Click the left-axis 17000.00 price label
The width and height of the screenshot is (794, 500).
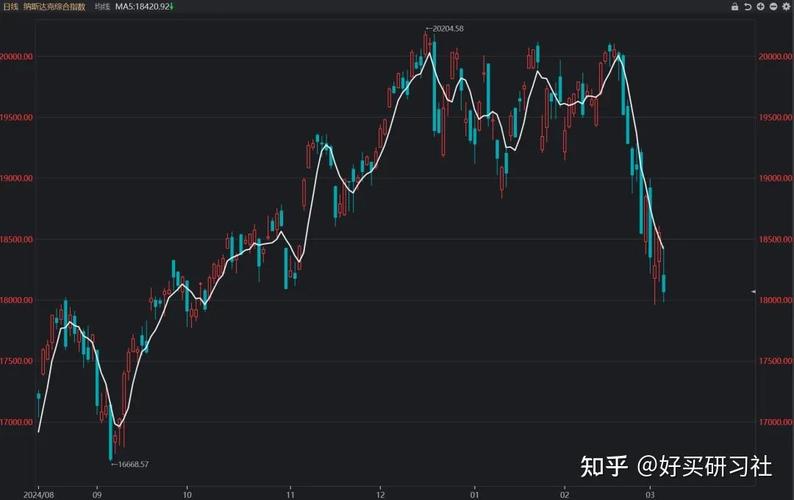[16, 422]
